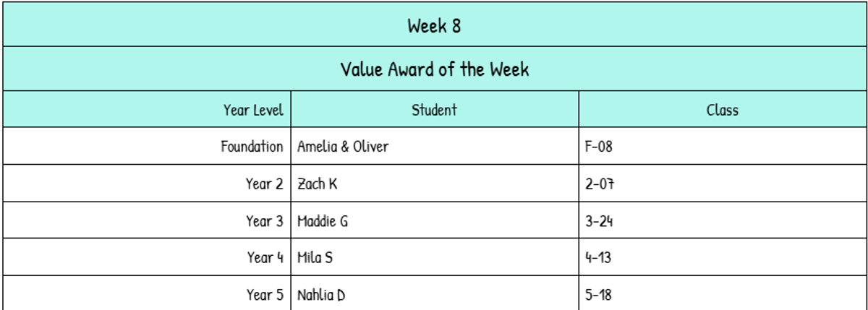Click the 4-13 class cell
This screenshot has width=868, height=310.
click(598, 257)
